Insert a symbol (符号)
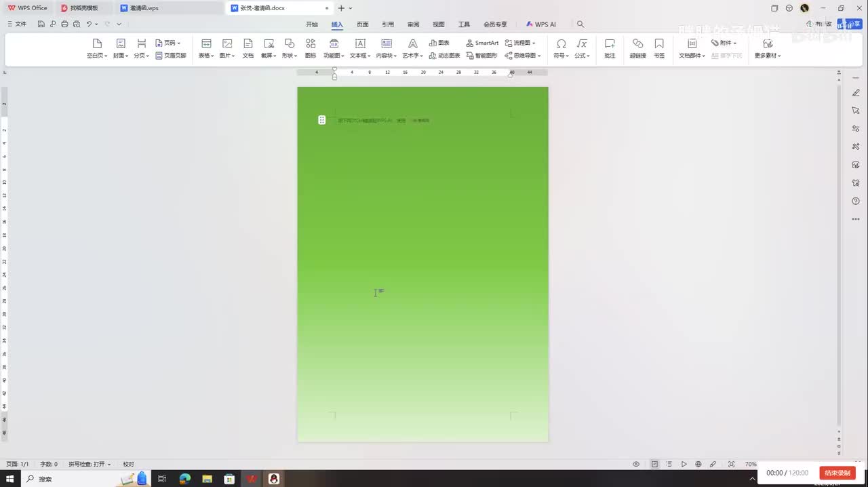The height and width of the screenshot is (487, 868). click(x=561, y=49)
